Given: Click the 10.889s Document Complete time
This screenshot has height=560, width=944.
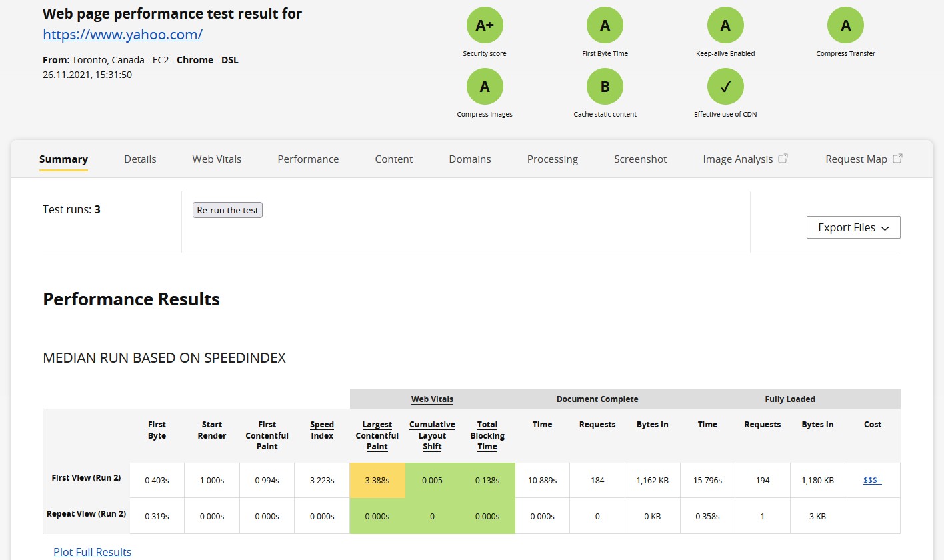Looking at the screenshot, I should (x=542, y=480).
